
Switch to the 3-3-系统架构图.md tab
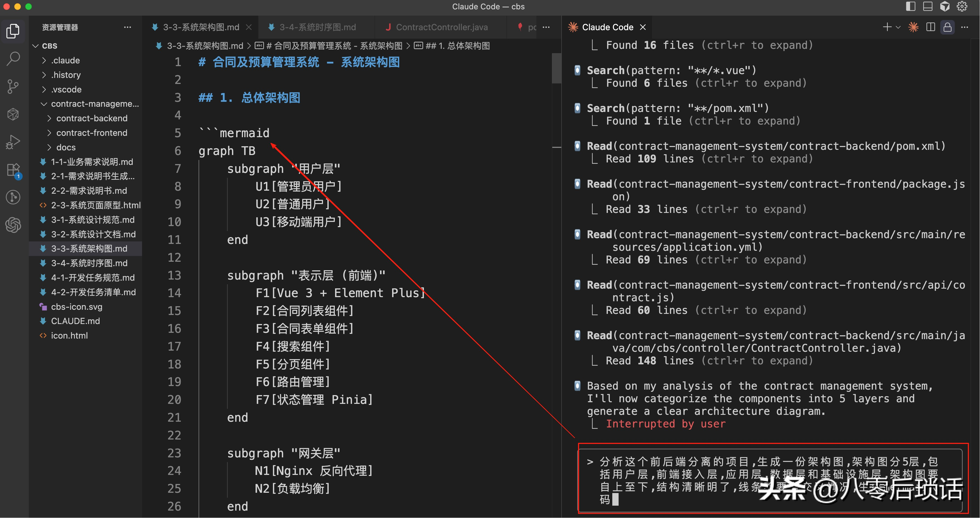point(200,27)
